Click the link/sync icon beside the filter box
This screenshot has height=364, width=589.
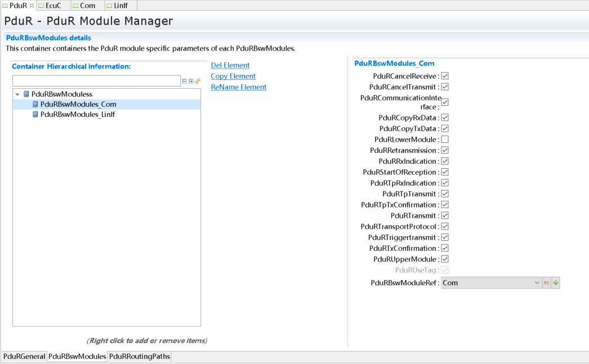198,82
